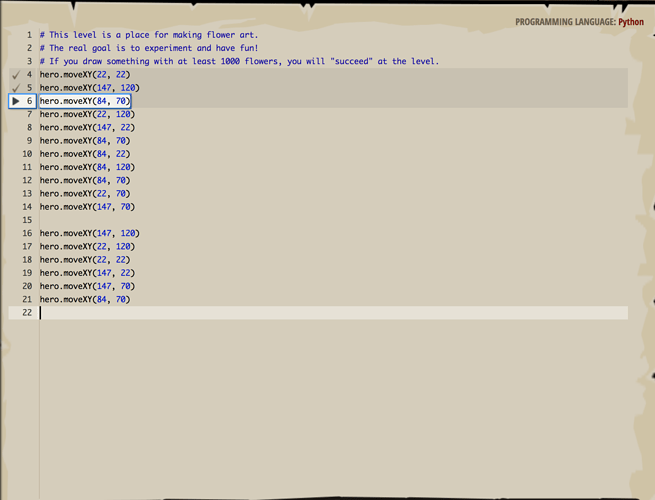
Task: Click gutter line number 19
Action: (x=27, y=273)
